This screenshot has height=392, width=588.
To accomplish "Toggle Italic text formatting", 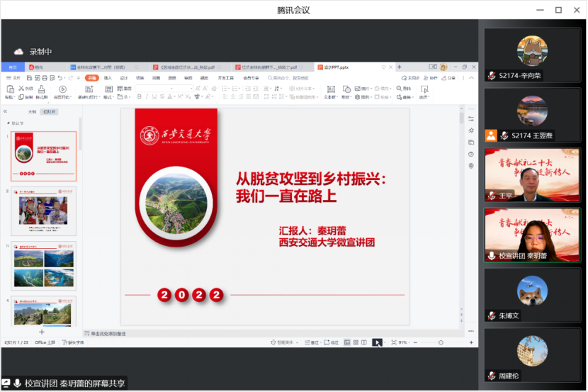I will (147, 97).
